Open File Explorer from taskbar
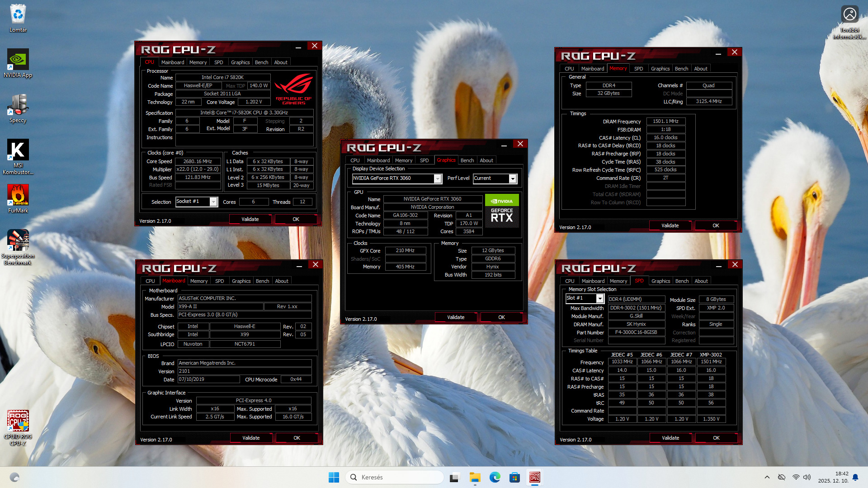 [475, 477]
